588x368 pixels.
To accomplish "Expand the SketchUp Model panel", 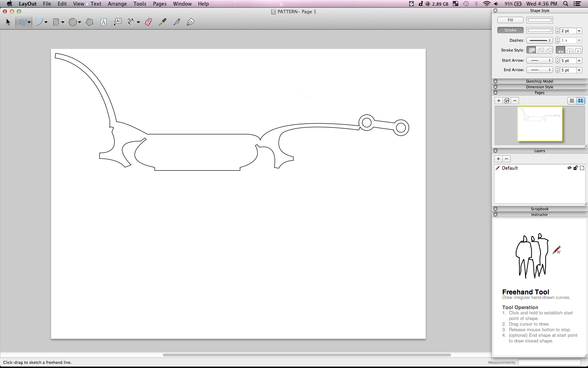I will point(539,81).
